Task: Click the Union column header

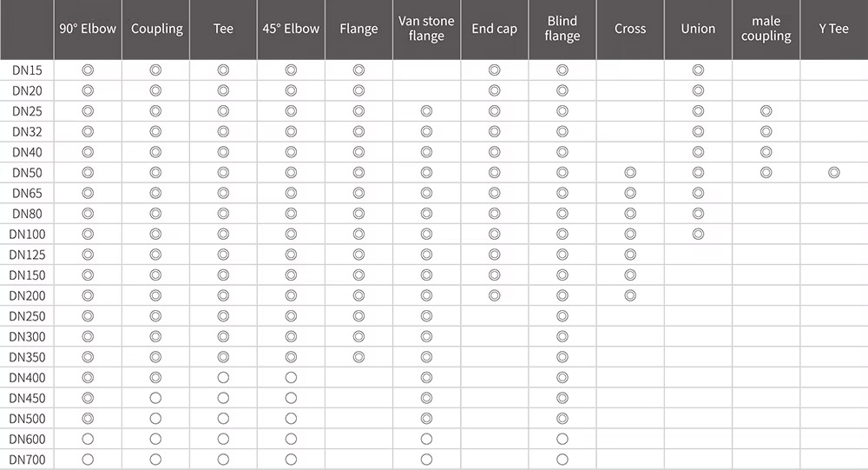Action: click(698, 29)
